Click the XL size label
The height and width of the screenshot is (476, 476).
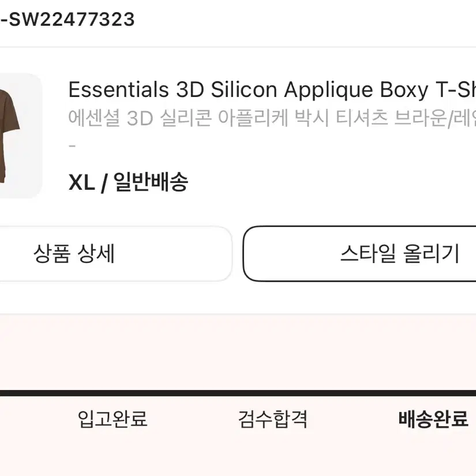point(82,182)
